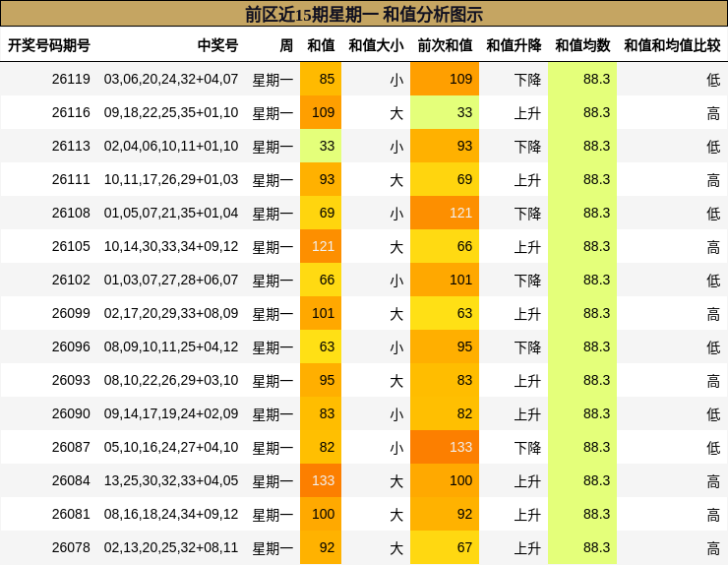
Task: Select issue number 26111
Action: (x=71, y=179)
